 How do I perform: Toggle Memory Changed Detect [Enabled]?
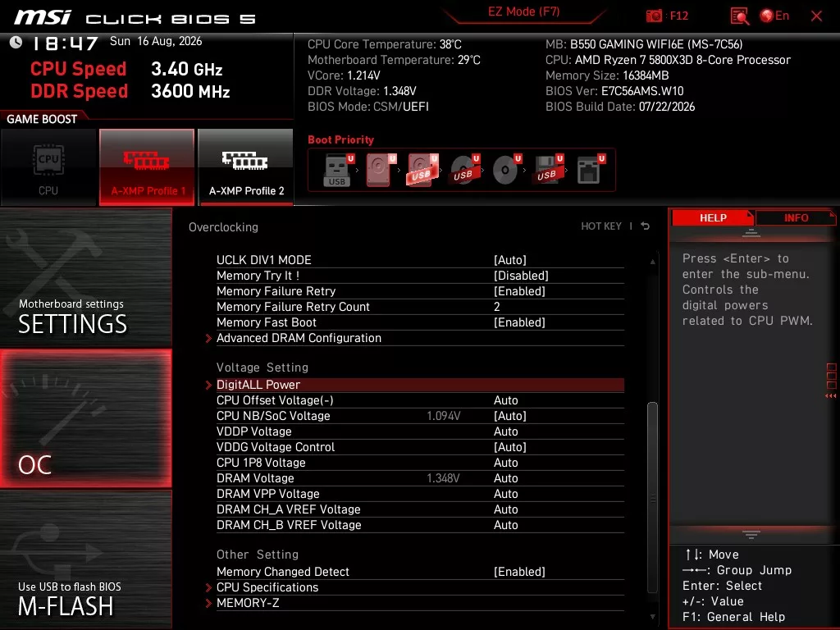point(519,572)
